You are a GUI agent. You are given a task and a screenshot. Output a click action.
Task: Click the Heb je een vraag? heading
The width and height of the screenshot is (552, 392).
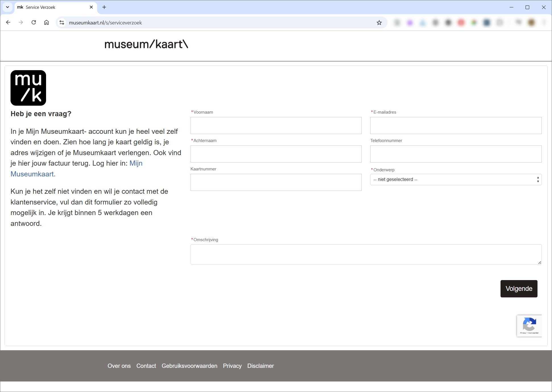click(41, 114)
